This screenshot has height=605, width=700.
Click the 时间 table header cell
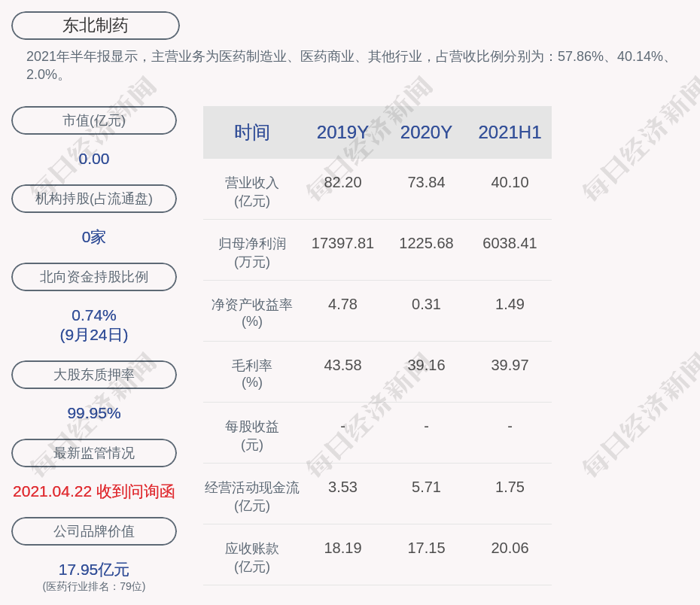click(252, 132)
